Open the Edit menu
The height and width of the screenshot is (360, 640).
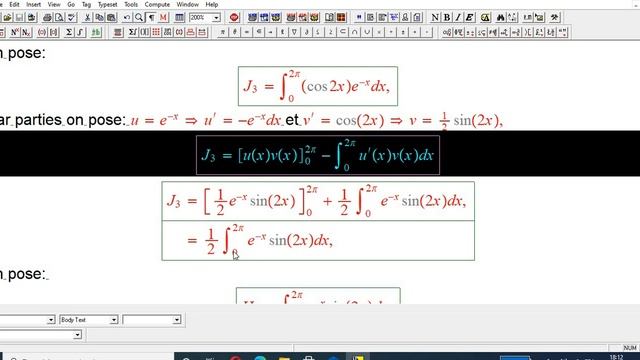(x=14, y=4)
